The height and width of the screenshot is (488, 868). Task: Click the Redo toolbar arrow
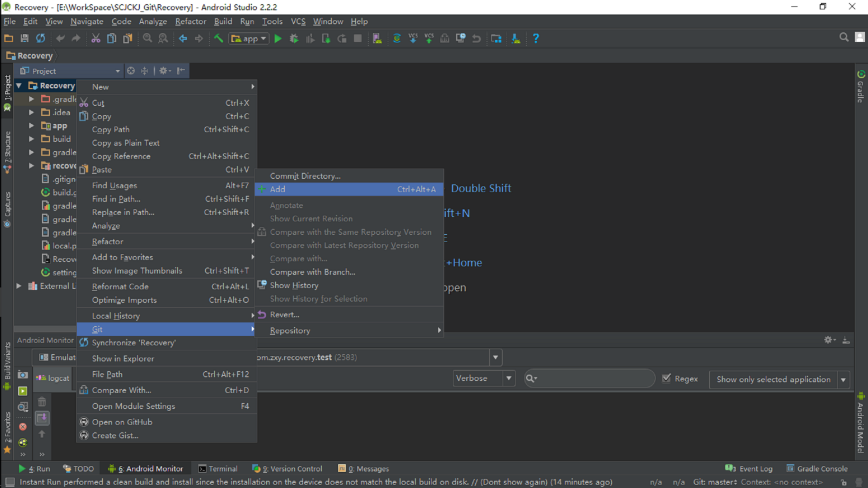click(x=76, y=38)
